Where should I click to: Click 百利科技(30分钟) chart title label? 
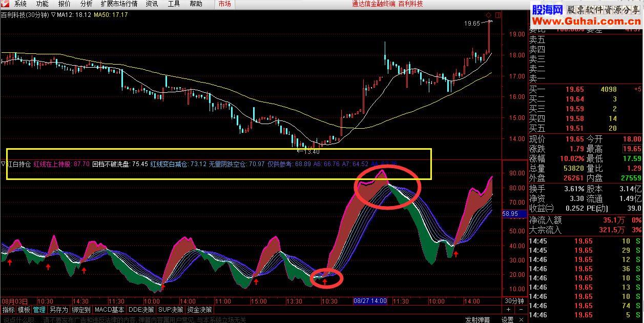25,15
